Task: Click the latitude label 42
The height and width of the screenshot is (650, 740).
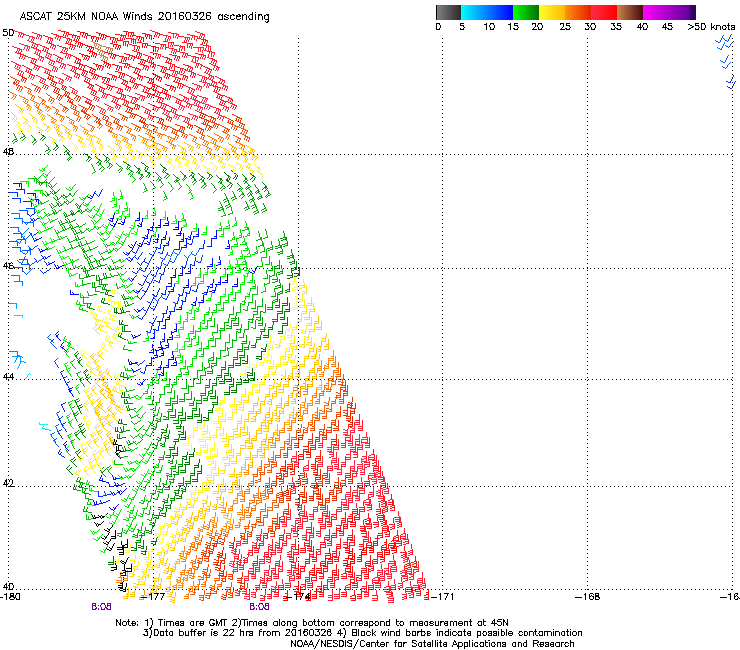Action: pyautogui.click(x=8, y=483)
